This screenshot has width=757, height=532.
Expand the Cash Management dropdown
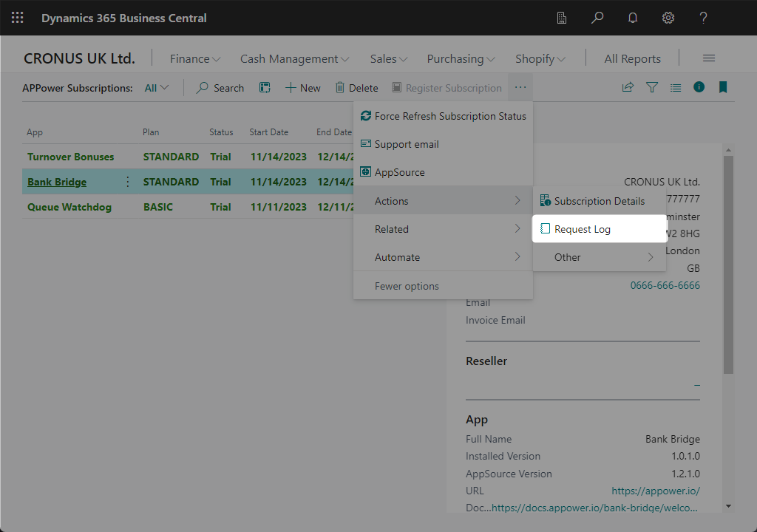click(x=294, y=59)
